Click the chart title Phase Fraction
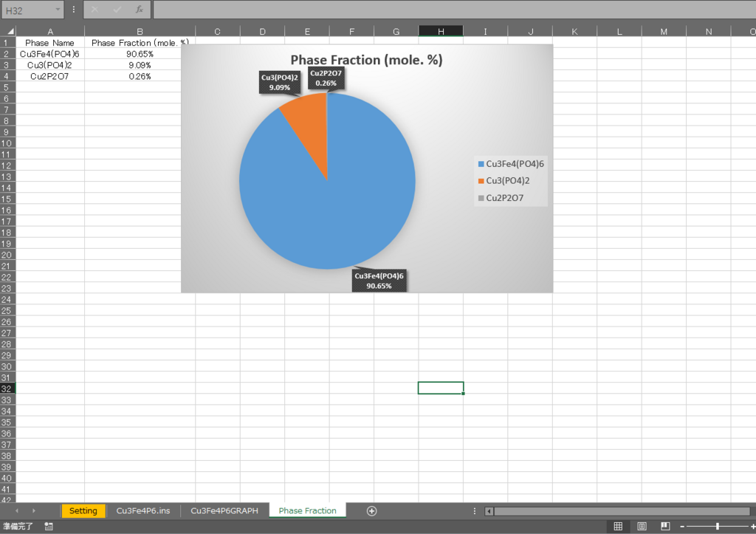 click(x=366, y=60)
